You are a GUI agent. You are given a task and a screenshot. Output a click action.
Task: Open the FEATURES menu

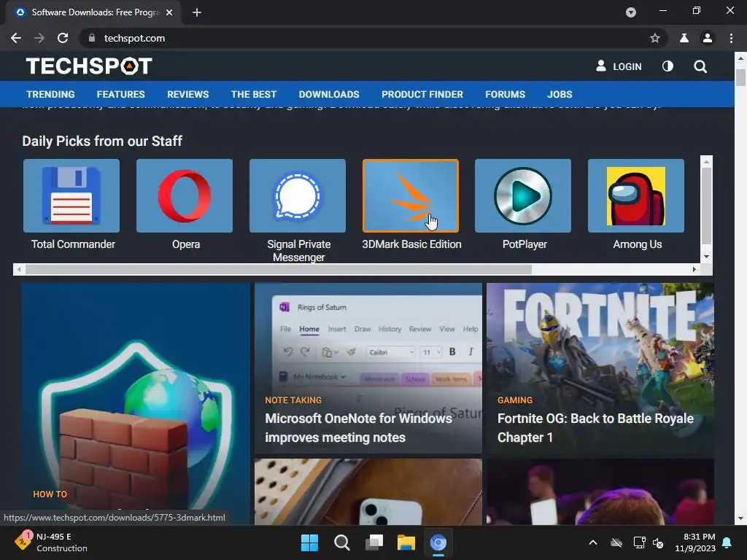coord(120,94)
